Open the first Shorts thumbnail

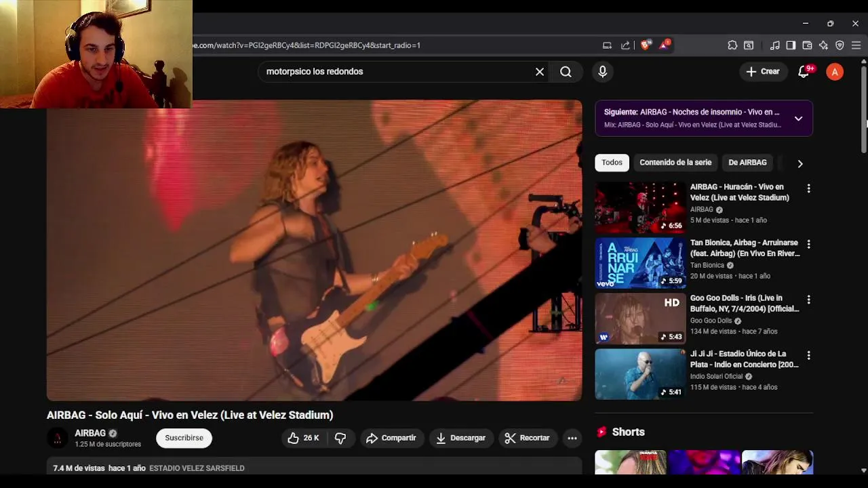(x=630, y=462)
